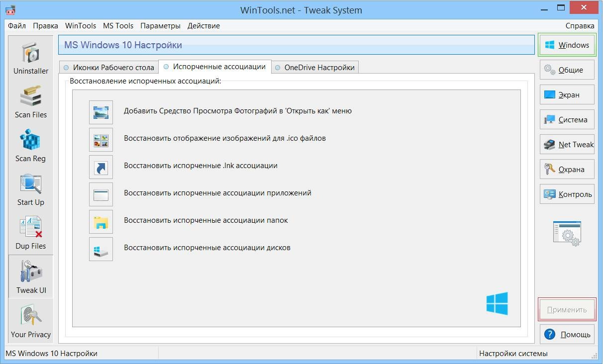
Task: Open the Охрана settings category
Action: [x=567, y=170]
